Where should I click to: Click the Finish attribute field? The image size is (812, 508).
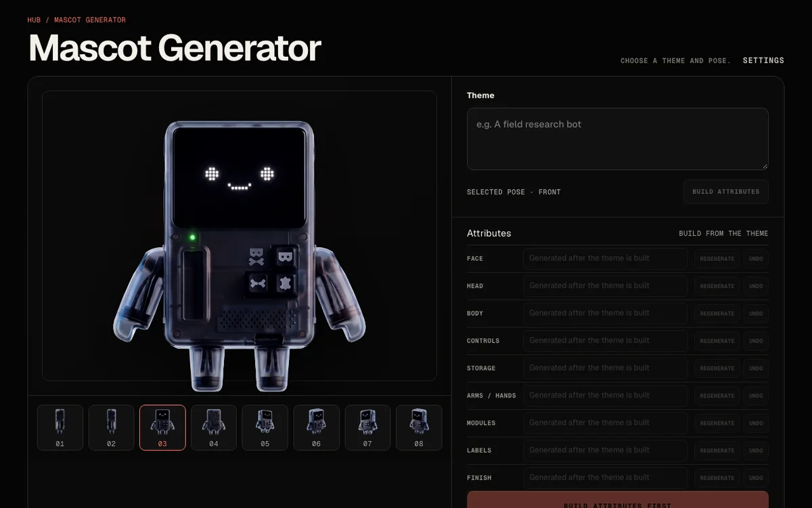point(606,478)
